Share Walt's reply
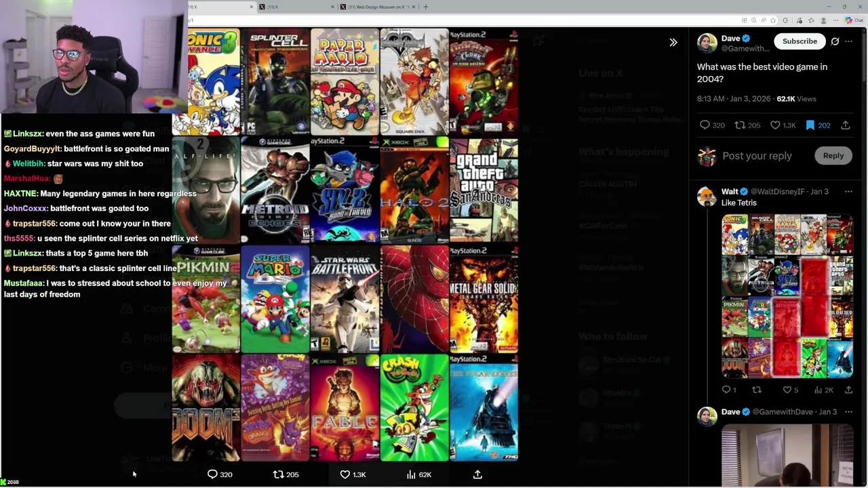 848,390
